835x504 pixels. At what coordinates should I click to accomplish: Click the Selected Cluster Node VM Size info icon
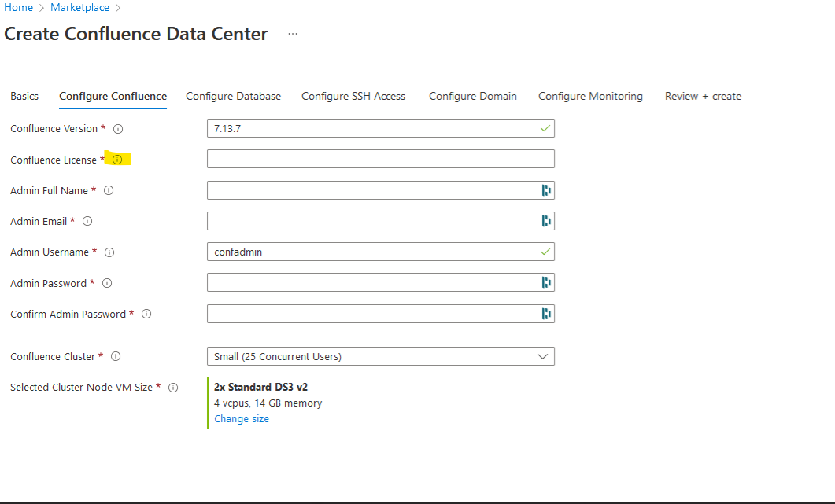click(173, 387)
